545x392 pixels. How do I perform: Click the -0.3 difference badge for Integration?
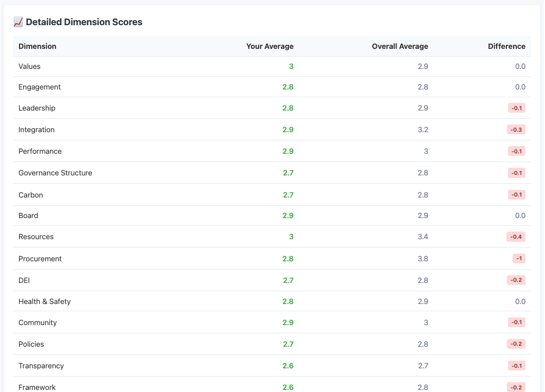tap(516, 130)
